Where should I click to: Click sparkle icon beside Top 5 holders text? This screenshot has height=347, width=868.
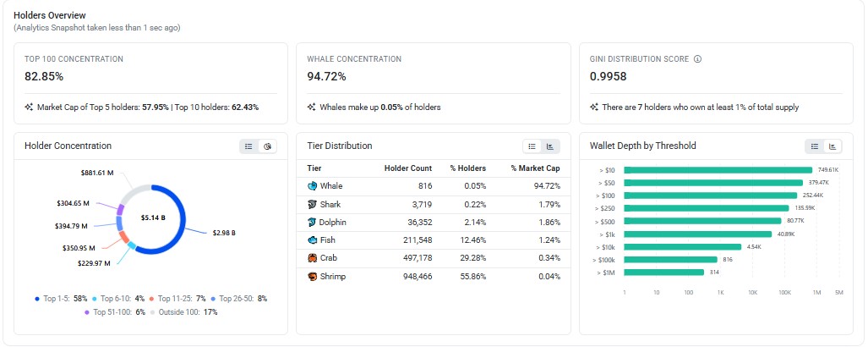[x=29, y=107]
